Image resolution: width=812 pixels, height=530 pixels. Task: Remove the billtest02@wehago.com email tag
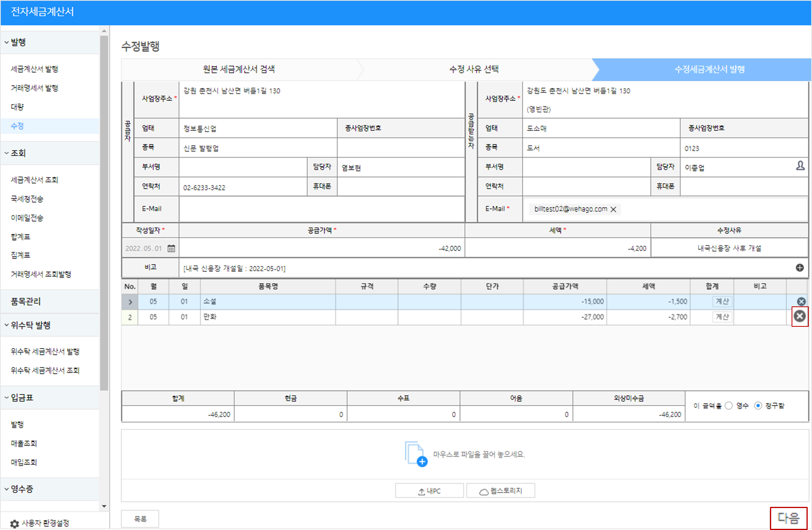click(613, 209)
